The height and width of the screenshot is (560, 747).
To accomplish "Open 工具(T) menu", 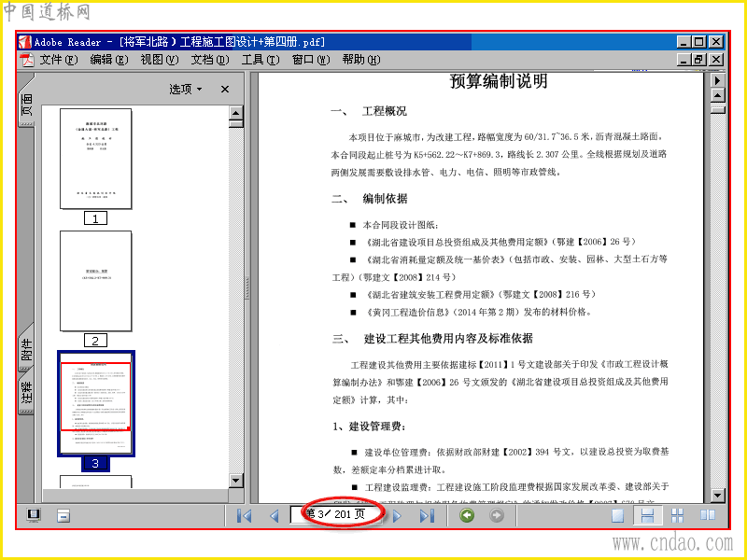I will coord(261,60).
